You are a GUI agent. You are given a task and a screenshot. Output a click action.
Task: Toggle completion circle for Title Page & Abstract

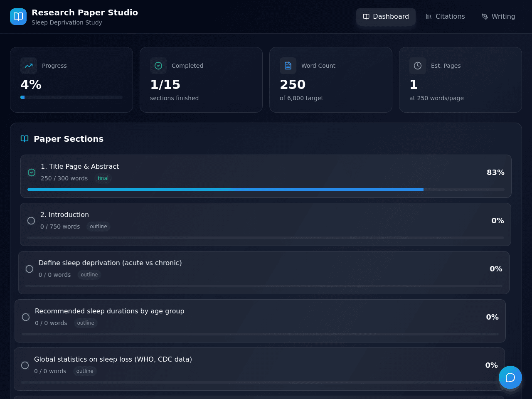(x=32, y=172)
